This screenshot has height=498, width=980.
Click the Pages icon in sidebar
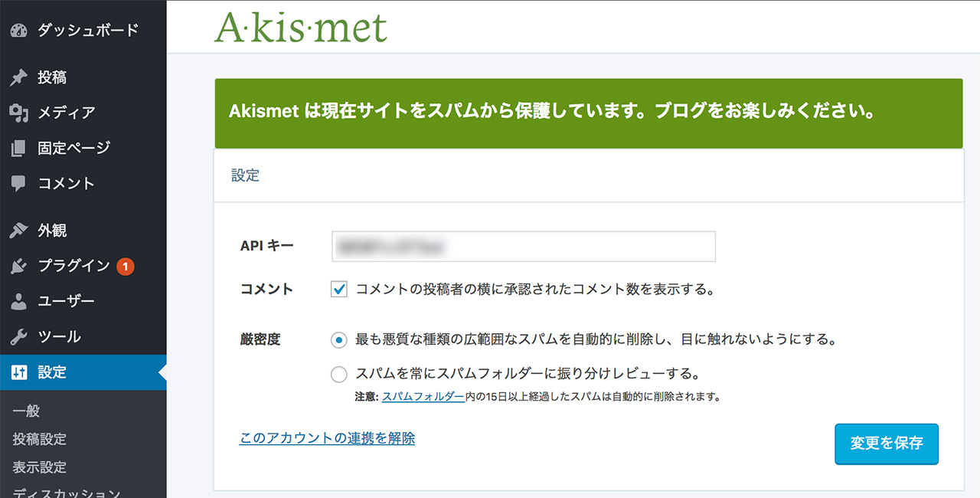click(19, 148)
